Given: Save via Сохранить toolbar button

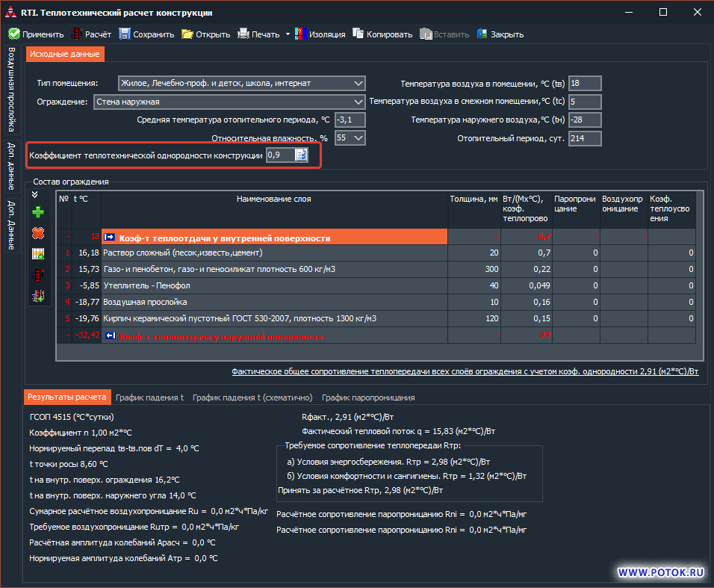Looking at the screenshot, I should click(x=146, y=34).
